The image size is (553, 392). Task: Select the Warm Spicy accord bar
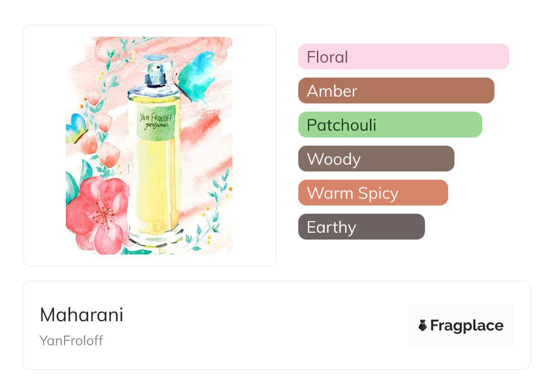[373, 193]
